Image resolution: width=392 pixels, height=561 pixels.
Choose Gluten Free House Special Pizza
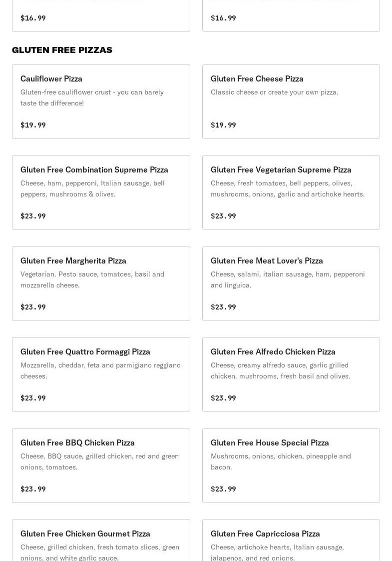coord(291,465)
